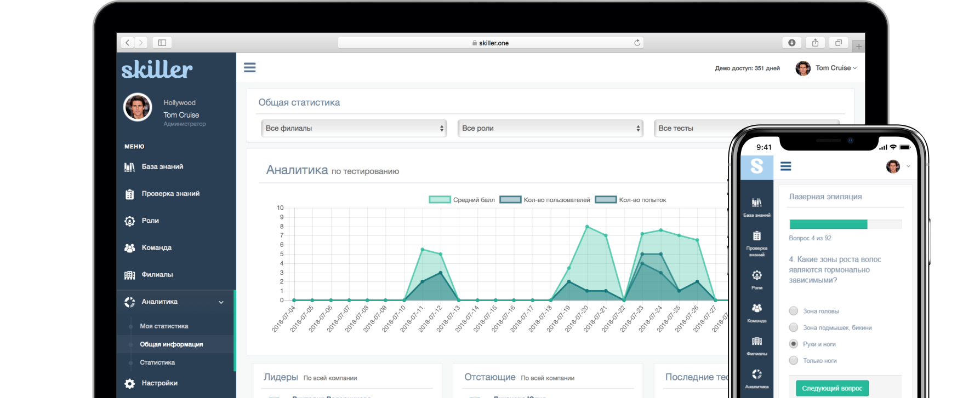
Task: Click the База знаний books icon in sidebar
Action: pos(129,167)
